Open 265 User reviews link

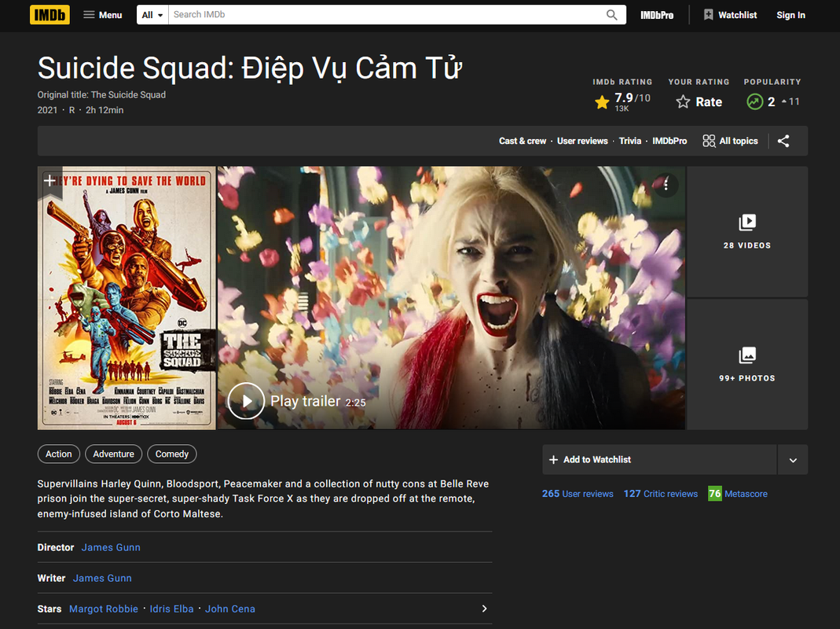click(x=578, y=494)
